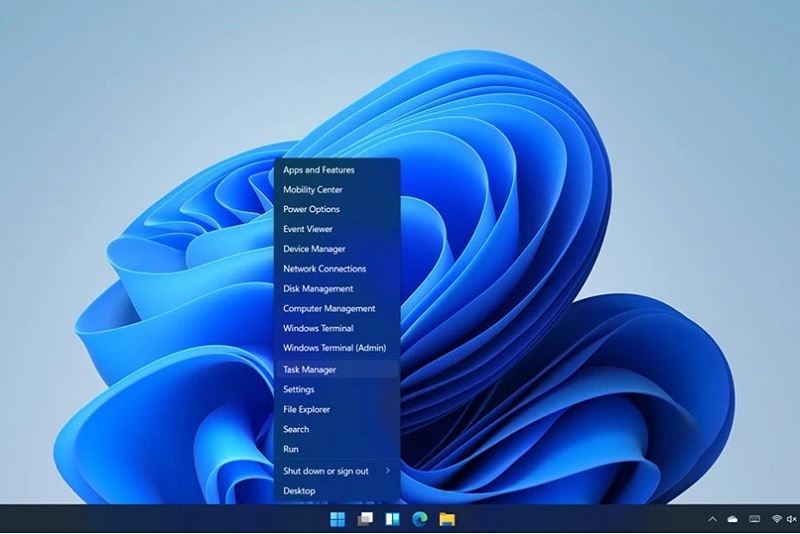Open Network Connections

tap(337, 269)
